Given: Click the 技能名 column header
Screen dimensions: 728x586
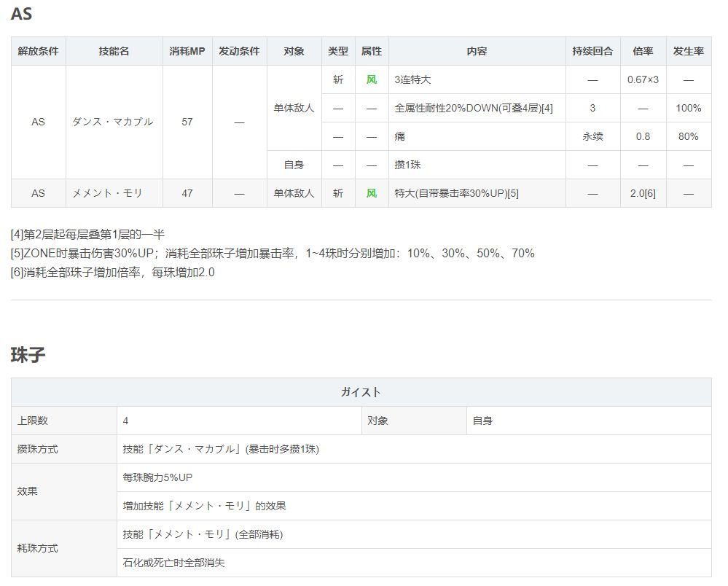Looking at the screenshot, I should [x=114, y=52].
